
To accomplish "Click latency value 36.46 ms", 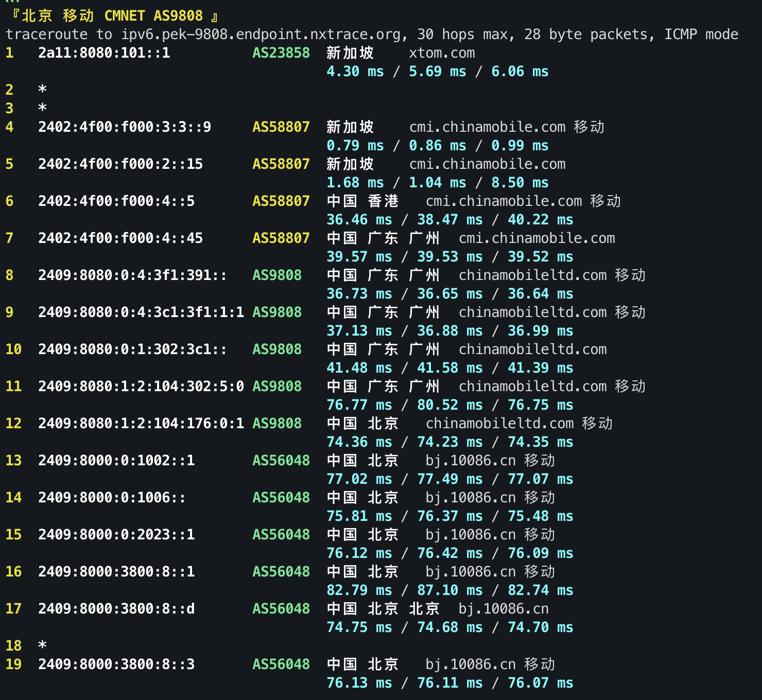I will tap(359, 220).
